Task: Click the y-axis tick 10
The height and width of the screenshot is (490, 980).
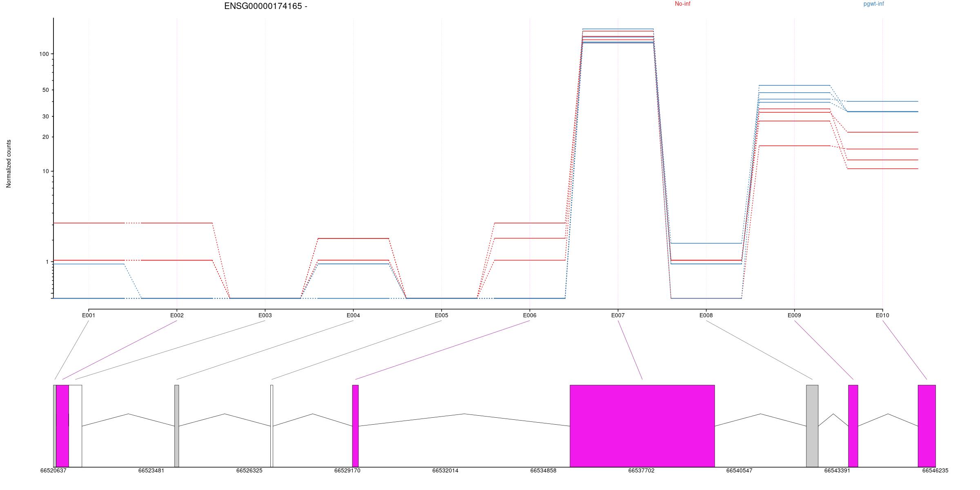Action: click(46, 171)
